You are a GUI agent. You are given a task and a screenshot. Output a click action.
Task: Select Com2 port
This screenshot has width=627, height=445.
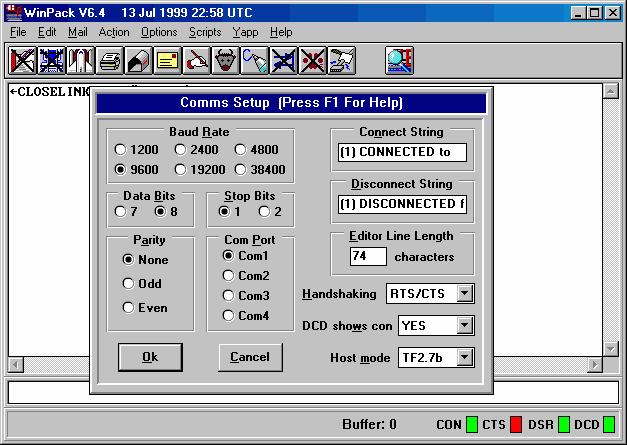point(228,275)
